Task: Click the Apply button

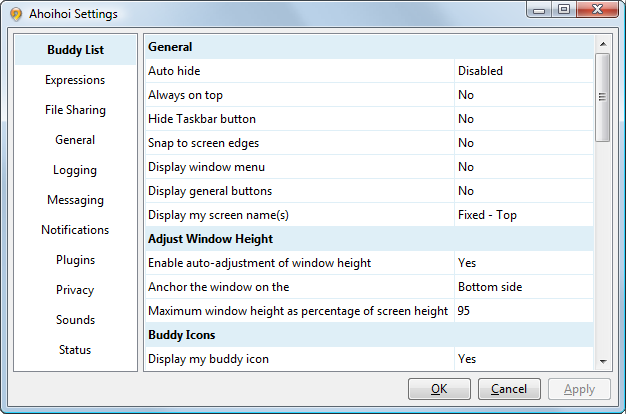Action: click(x=579, y=389)
